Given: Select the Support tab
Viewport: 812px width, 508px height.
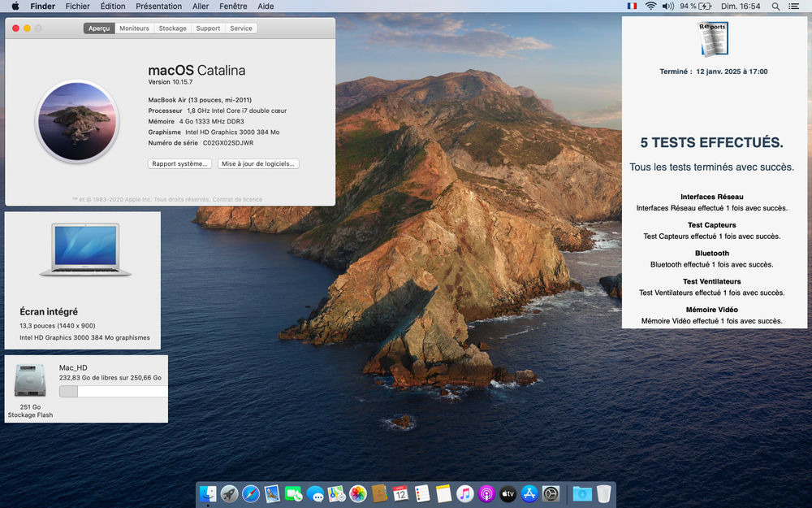Looking at the screenshot, I should point(208,28).
